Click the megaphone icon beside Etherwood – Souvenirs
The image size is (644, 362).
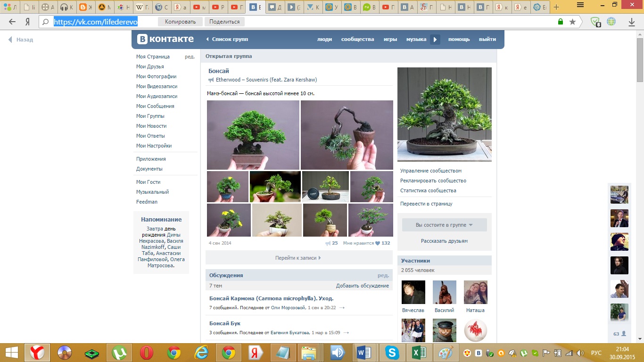click(x=211, y=80)
